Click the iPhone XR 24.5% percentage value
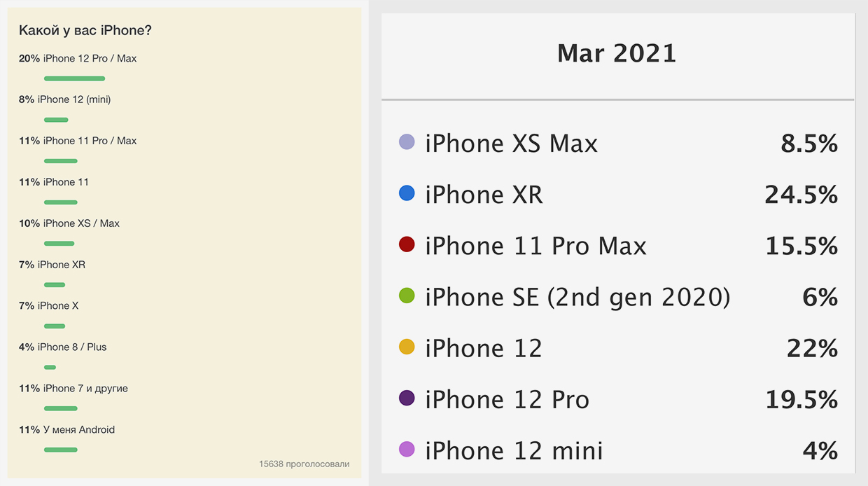 pyautogui.click(x=801, y=195)
